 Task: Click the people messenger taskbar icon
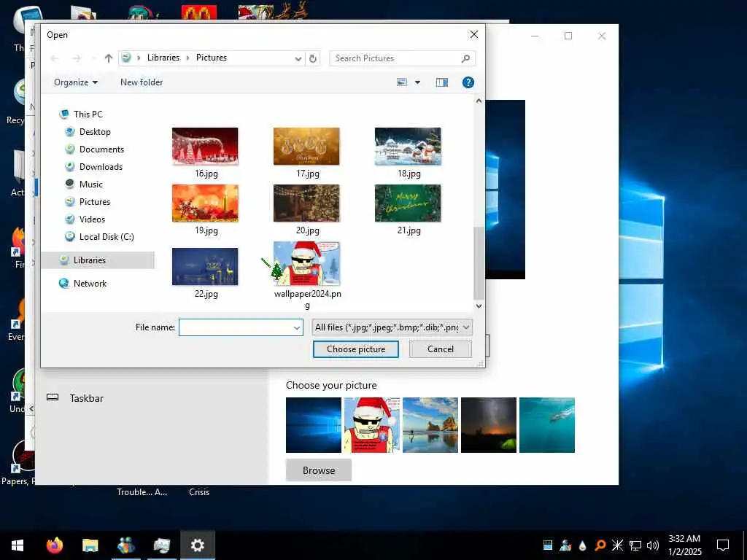tap(125, 545)
